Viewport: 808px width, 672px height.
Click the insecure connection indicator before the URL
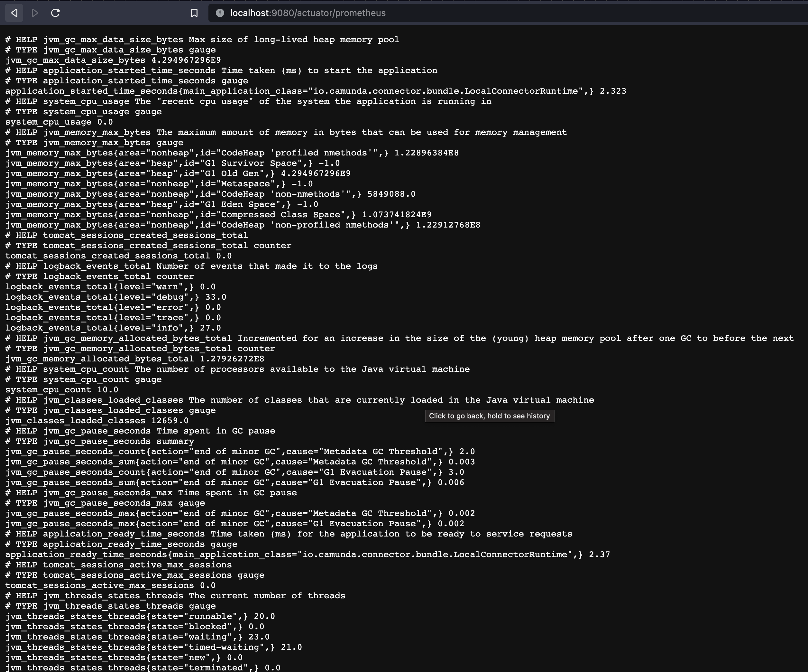click(x=219, y=13)
